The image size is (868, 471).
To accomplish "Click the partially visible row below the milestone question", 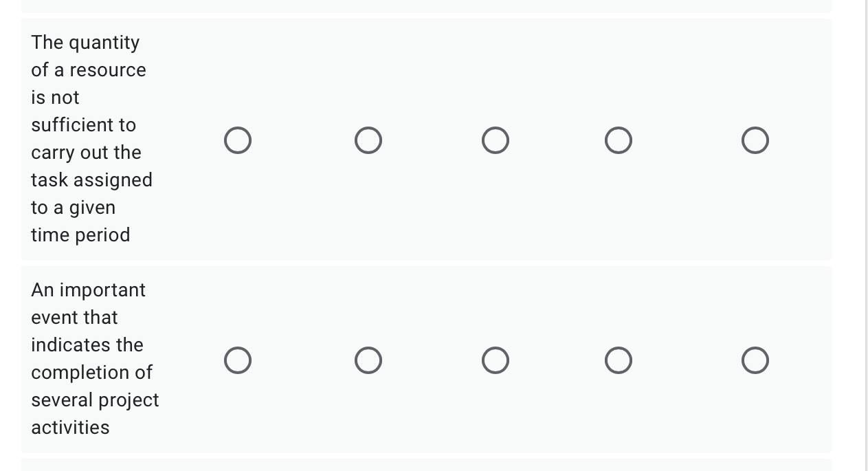I will [x=426, y=466].
